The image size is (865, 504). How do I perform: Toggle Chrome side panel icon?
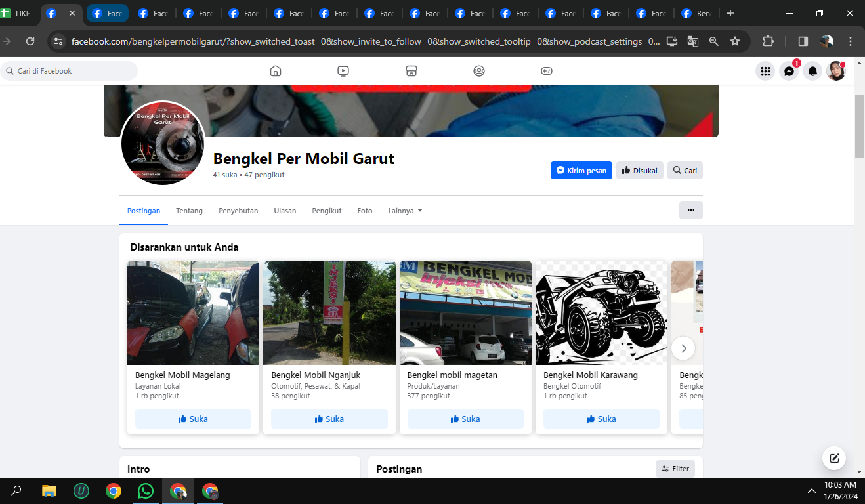click(803, 41)
